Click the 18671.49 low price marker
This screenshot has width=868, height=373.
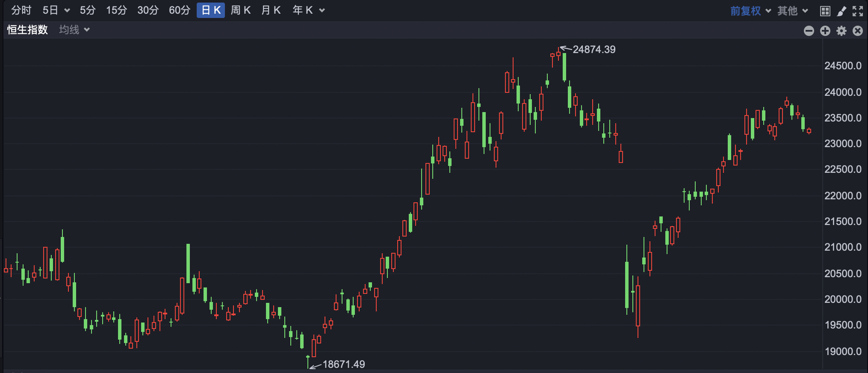point(344,364)
